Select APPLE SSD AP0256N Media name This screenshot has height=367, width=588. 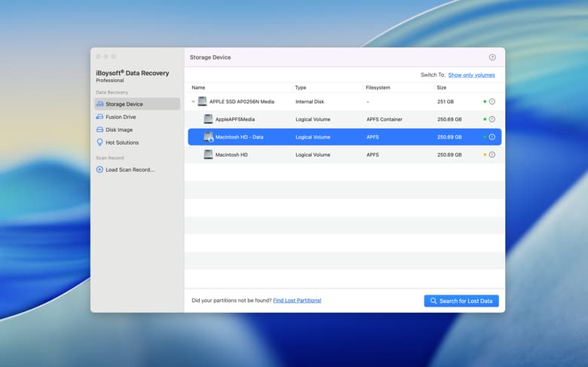click(x=242, y=101)
